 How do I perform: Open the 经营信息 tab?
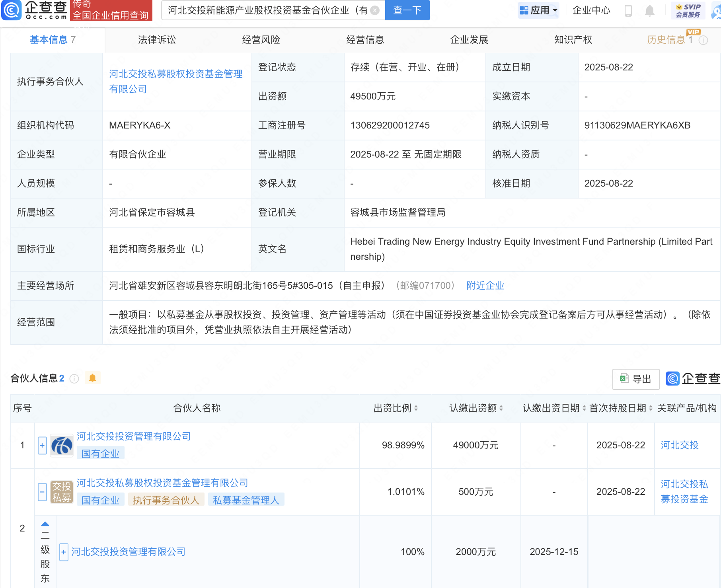[x=365, y=40]
